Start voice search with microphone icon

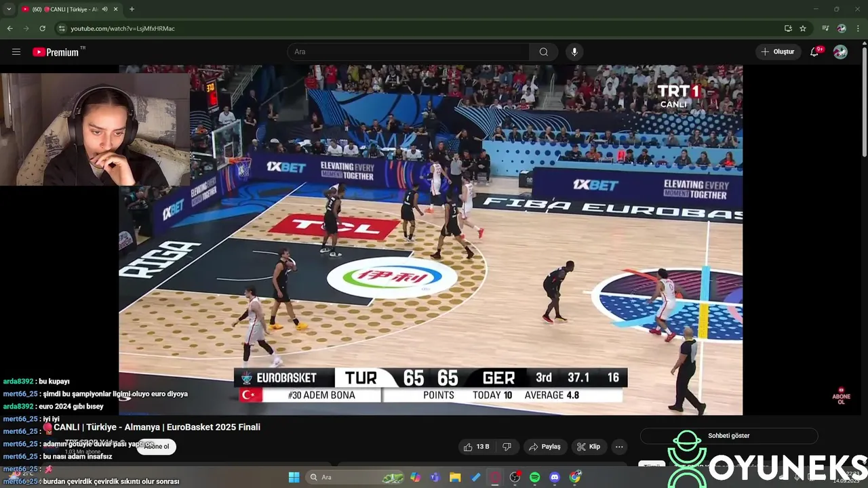click(574, 52)
